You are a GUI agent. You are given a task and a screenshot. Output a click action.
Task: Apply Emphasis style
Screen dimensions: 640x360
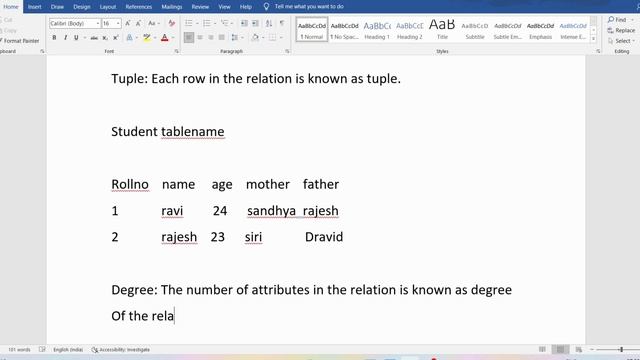pos(540,30)
